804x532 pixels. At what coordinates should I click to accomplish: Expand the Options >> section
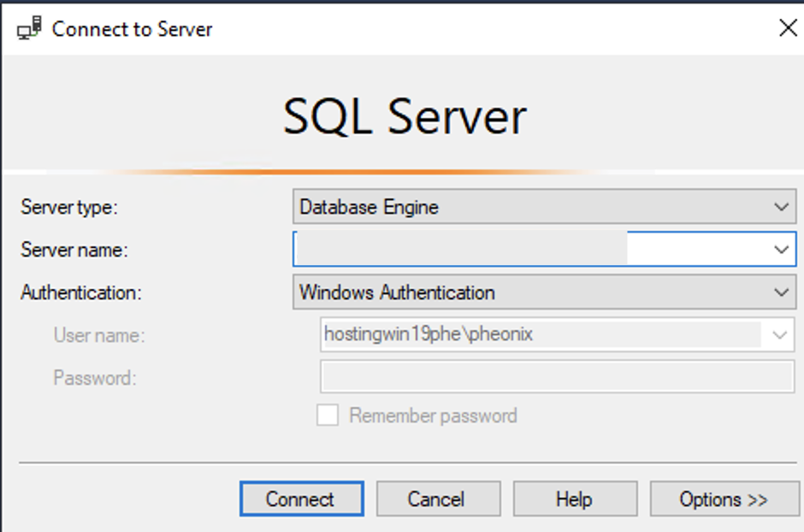pos(723,499)
